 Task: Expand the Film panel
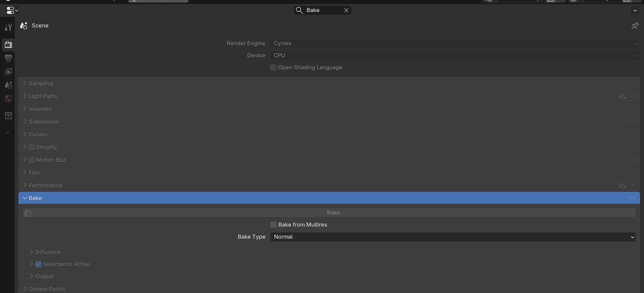point(329,173)
